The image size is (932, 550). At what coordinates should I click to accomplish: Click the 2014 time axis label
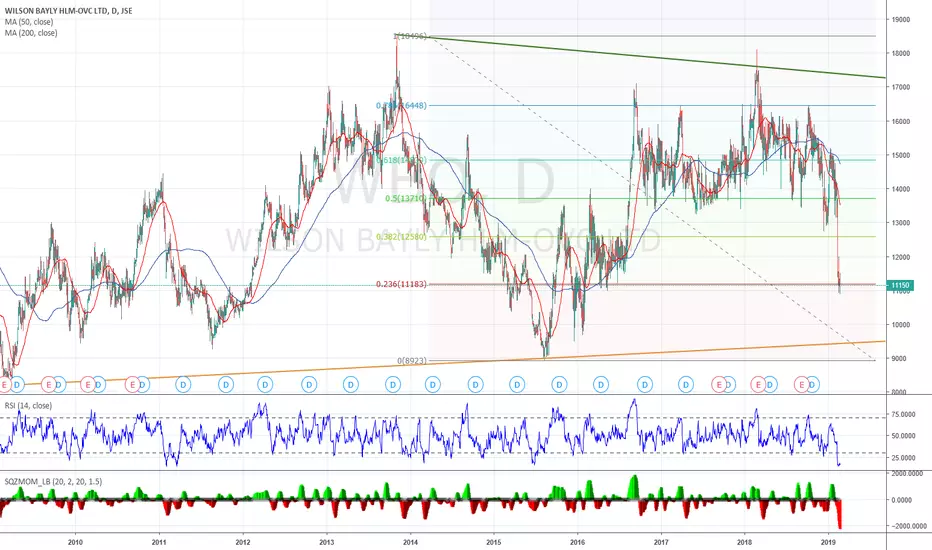pos(410,542)
